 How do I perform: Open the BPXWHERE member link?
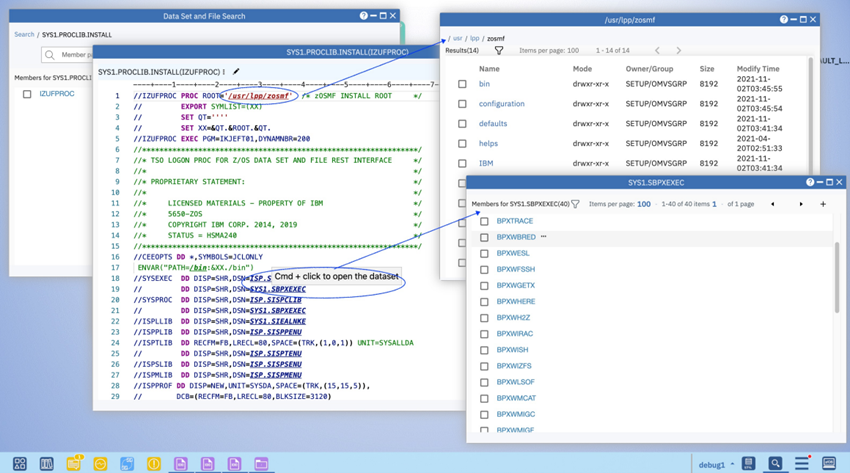(516, 301)
